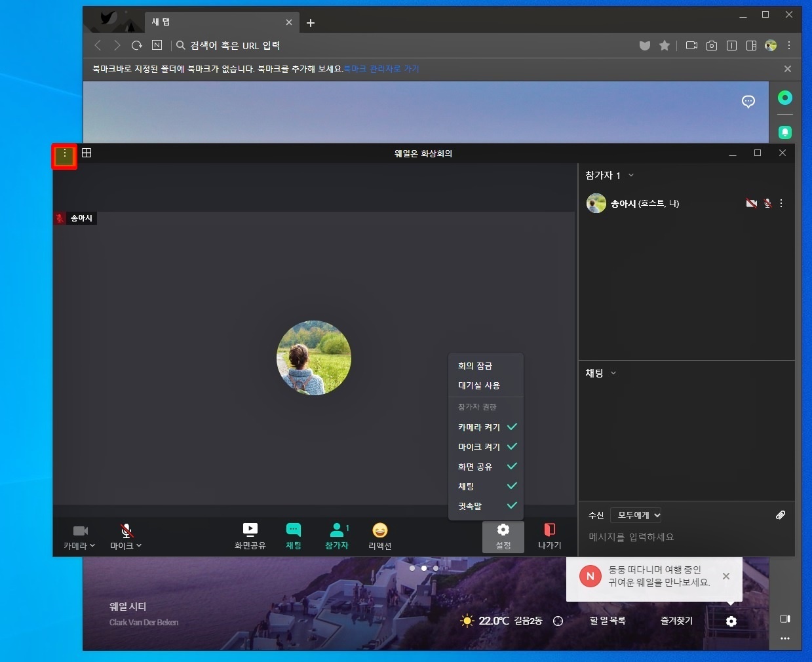Switch to grid layout view icon
Screen dimensions: 812x662
[87, 153]
